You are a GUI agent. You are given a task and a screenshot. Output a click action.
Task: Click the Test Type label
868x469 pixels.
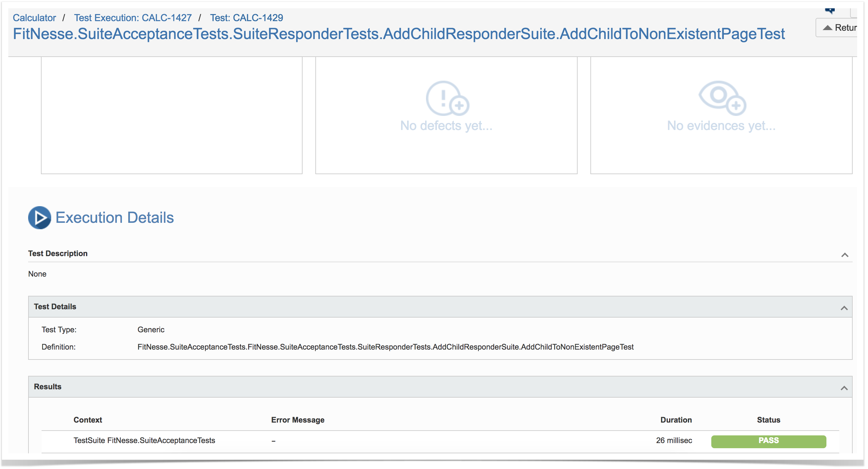[x=59, y=330]
